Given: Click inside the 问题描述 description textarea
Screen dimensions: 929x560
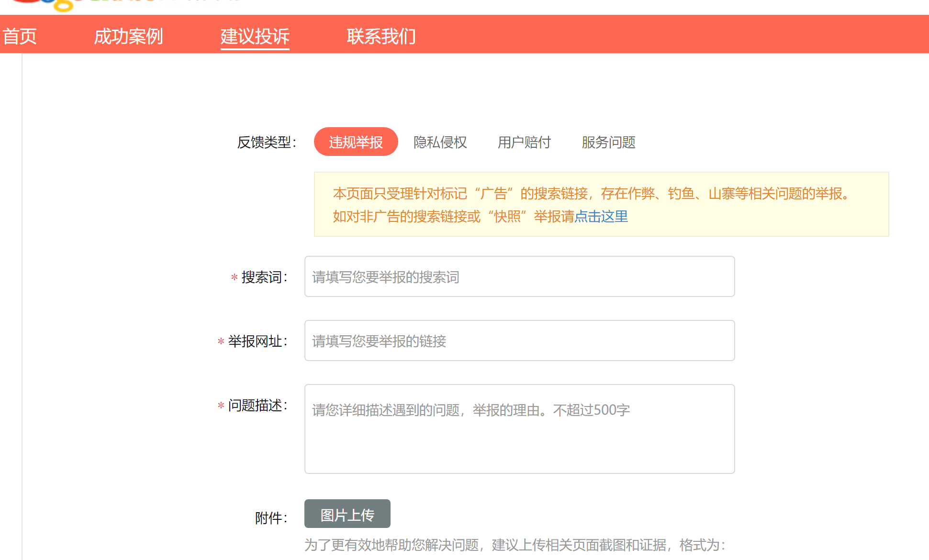Looking at the screenshot, I should (519, 421).
